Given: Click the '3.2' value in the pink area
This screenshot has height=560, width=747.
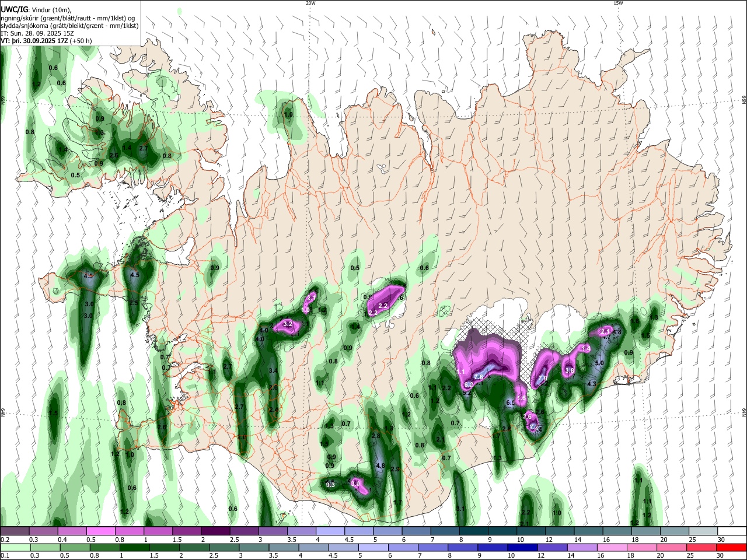Looking at the screenshot, I should [x=287, y=324].
